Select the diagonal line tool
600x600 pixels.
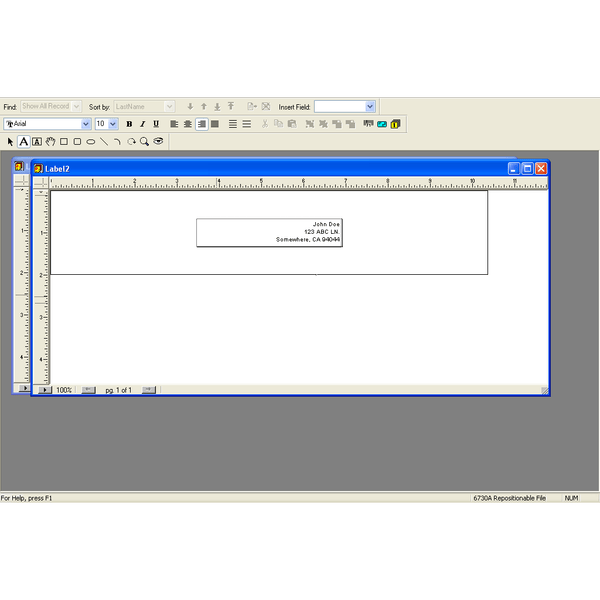point(104,142)
